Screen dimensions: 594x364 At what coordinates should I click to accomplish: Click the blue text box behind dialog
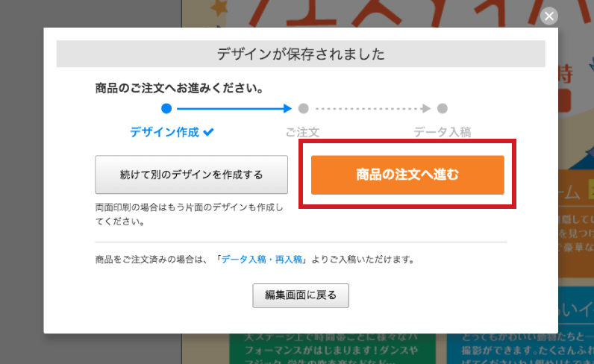521,349
